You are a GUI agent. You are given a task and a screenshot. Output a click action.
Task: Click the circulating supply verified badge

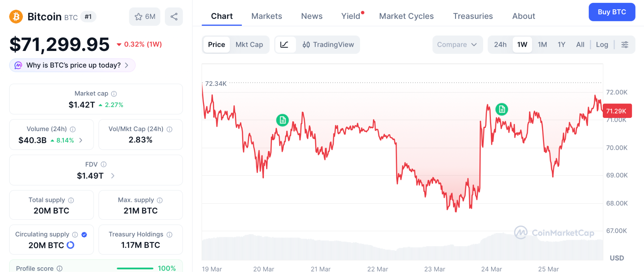pyautogui.click(x=84, y=235)
